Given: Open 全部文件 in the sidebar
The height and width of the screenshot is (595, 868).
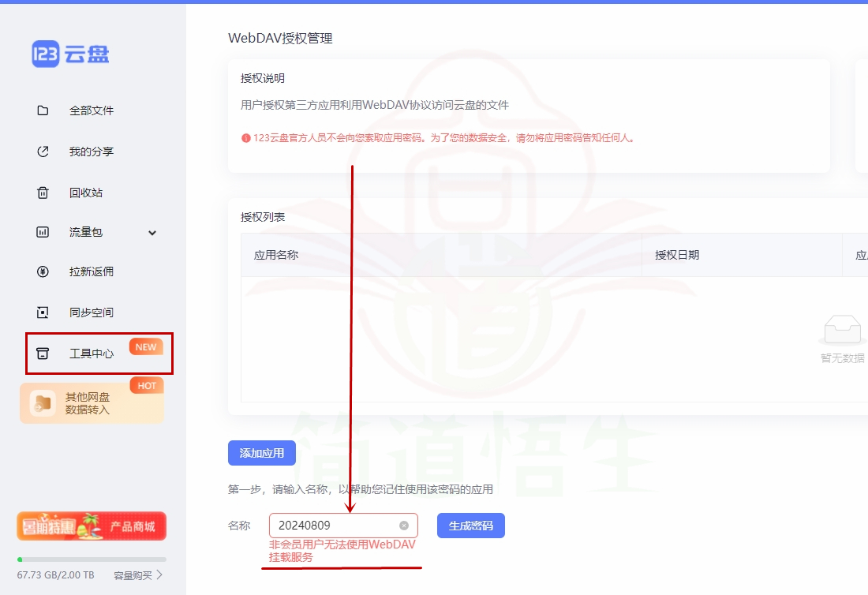Looking at the screenshot, I should coord(92,110).
